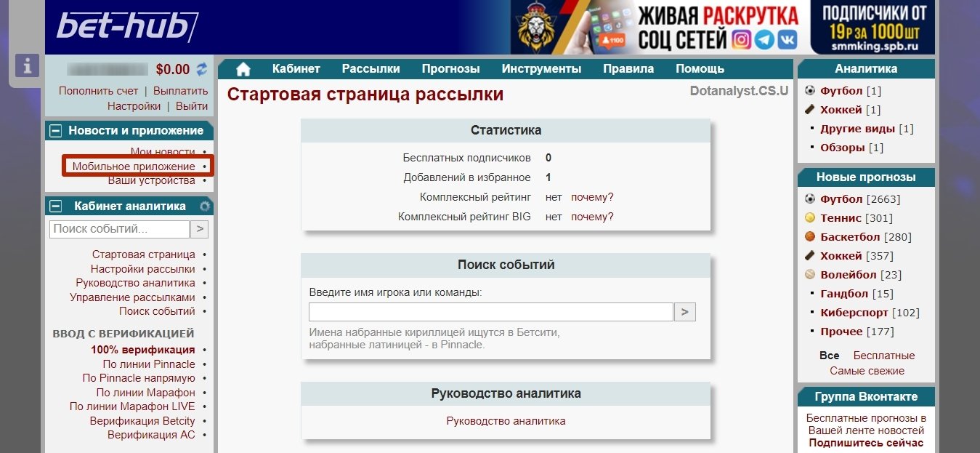
Task: Collapse the Кабинет аналитика section
Action: tap(56, 207)
